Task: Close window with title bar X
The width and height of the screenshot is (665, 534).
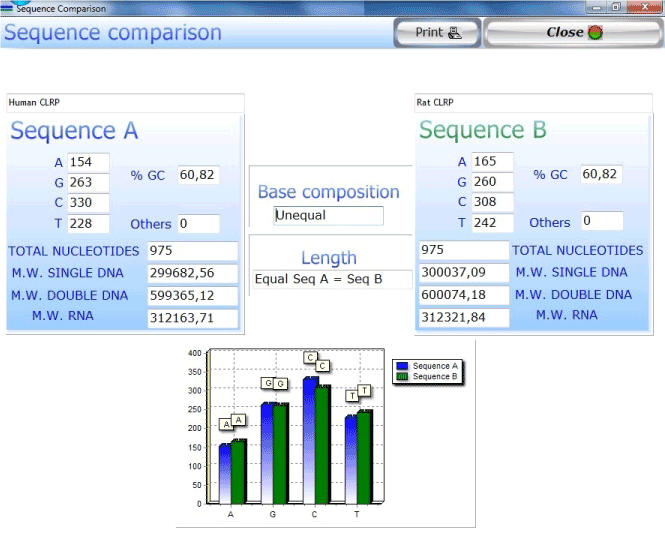Action: 645,7
